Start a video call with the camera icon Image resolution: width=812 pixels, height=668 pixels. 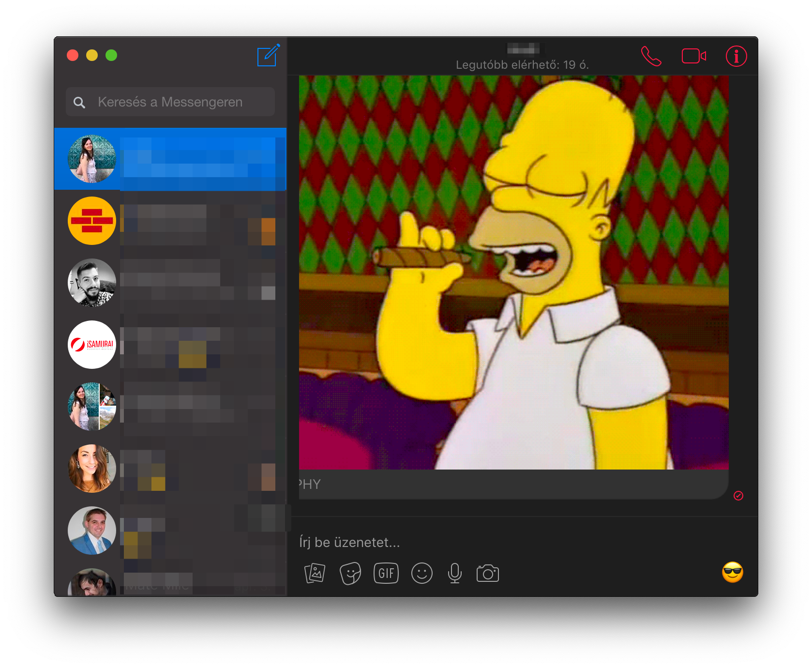pyautogui.click(x=694, y=56)
